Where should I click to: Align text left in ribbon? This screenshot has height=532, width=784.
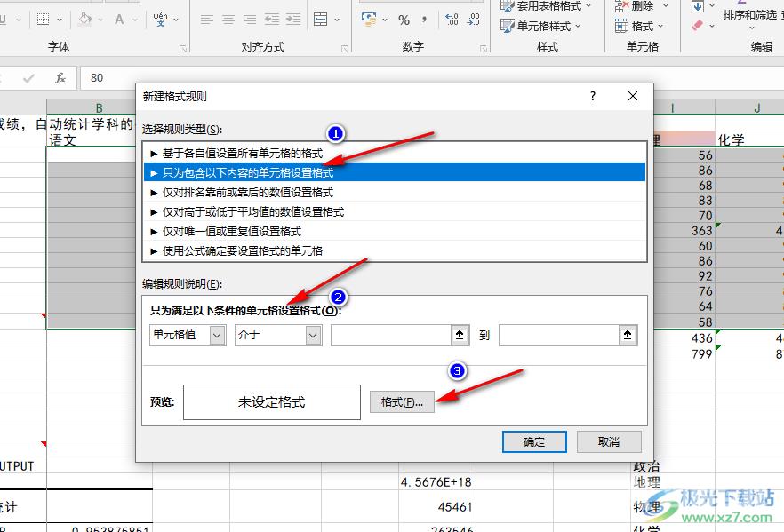tap(206, 20)
